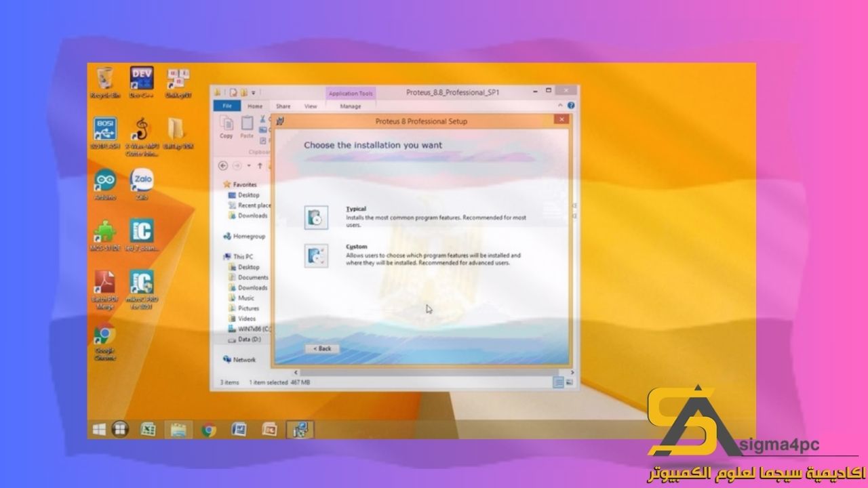This screenshot has height=488, width=868.
Task: Open Desktop under Favorites
Action: [x=244, y=195]
